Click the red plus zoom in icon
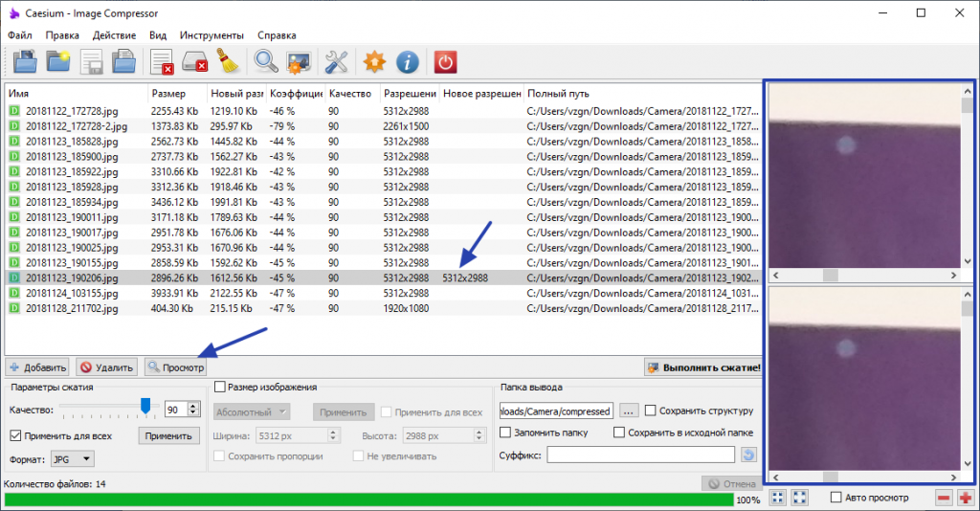The height and width of the screenshot is (511, 980). (x=965, y=498)
